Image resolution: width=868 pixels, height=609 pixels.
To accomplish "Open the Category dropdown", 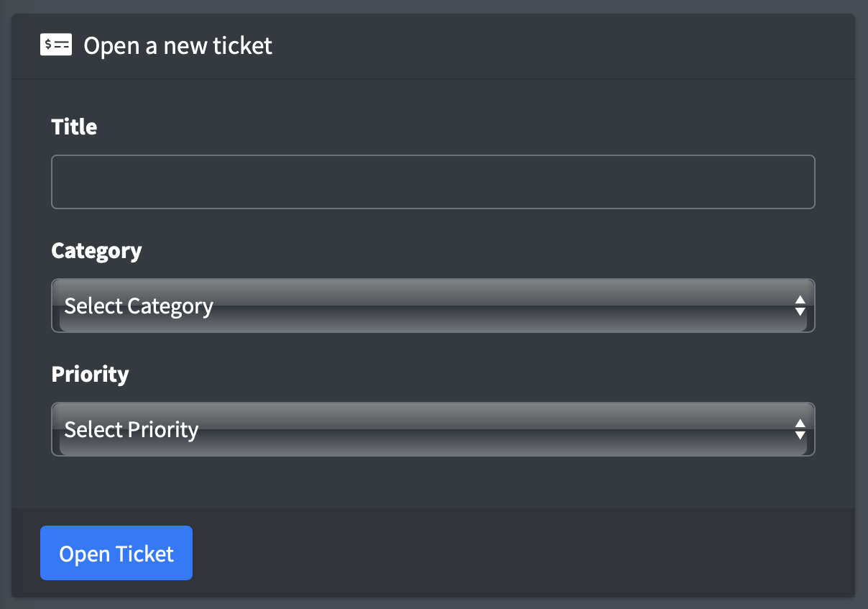I will (x=433, y=306).
